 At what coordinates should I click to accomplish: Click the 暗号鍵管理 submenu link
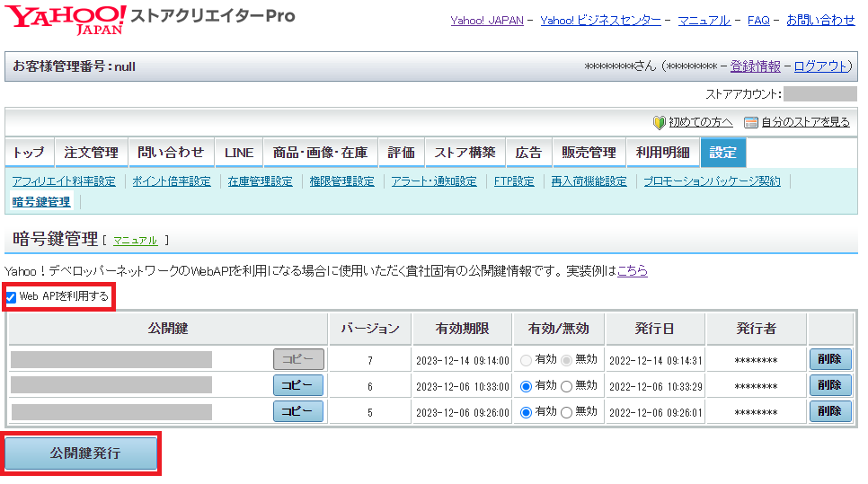click(41, 202)
